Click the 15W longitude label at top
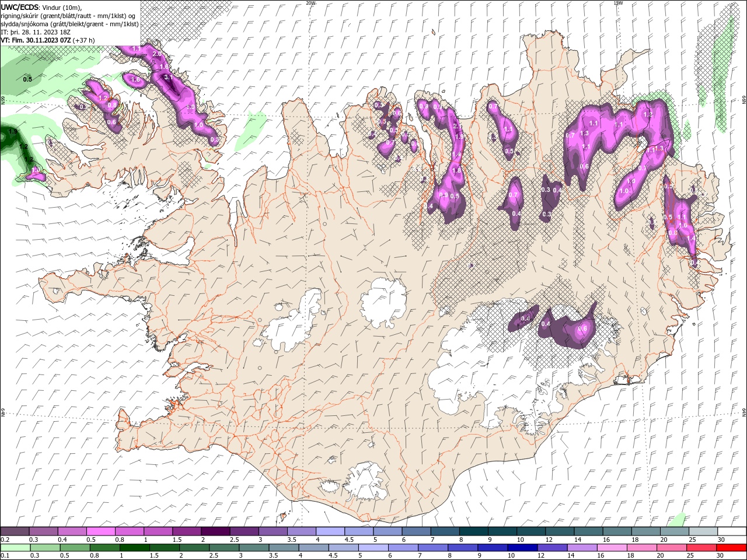The width and height of the screenshot is (747, 560). pyautogui.click(x=618, y=3)
